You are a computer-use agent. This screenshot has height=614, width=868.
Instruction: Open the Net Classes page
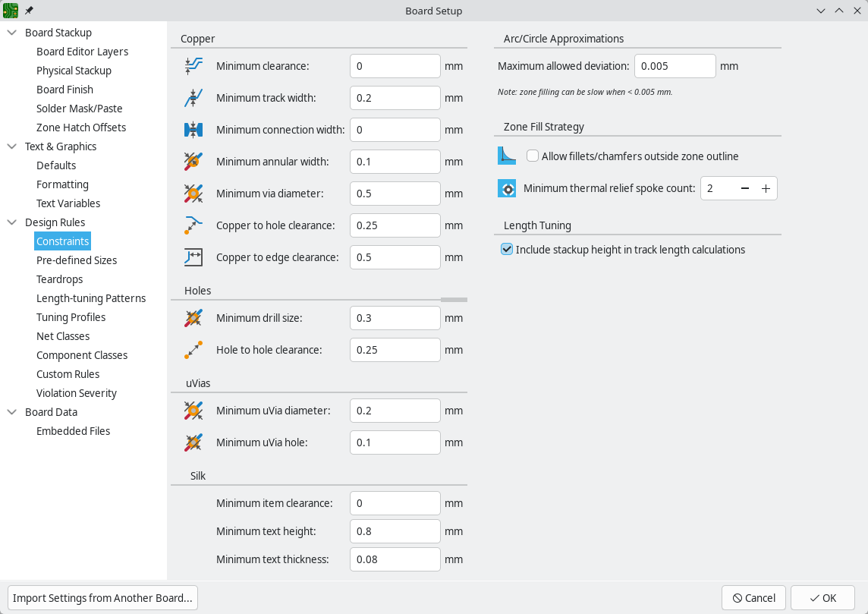pos(63,336)
